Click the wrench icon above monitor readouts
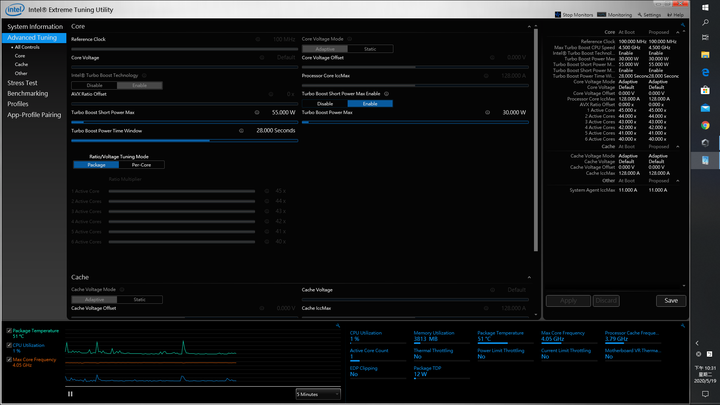The image size is (720, 405). click(x=683, y=326)
